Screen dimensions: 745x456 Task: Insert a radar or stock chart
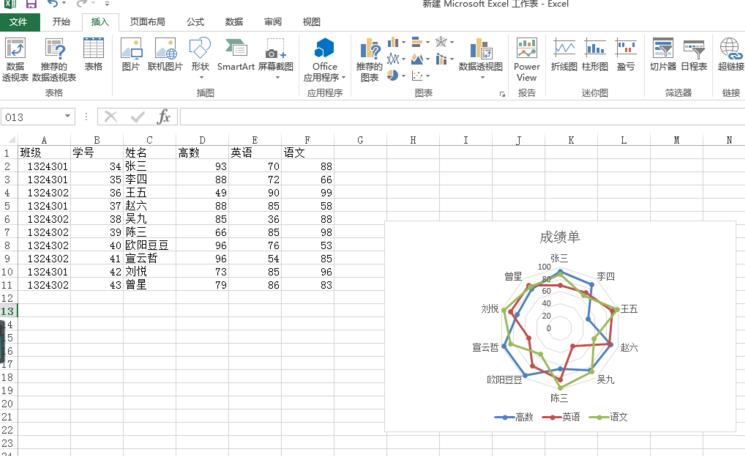coord(444,42)
